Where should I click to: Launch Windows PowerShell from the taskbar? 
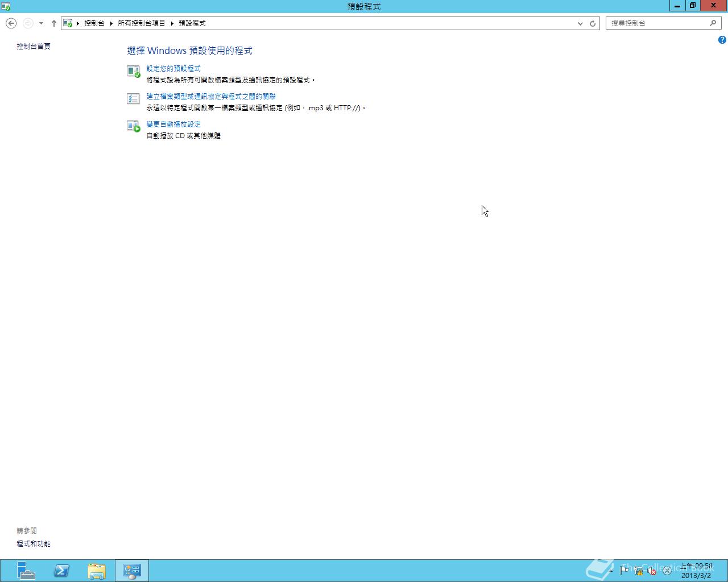pos(61,571)
